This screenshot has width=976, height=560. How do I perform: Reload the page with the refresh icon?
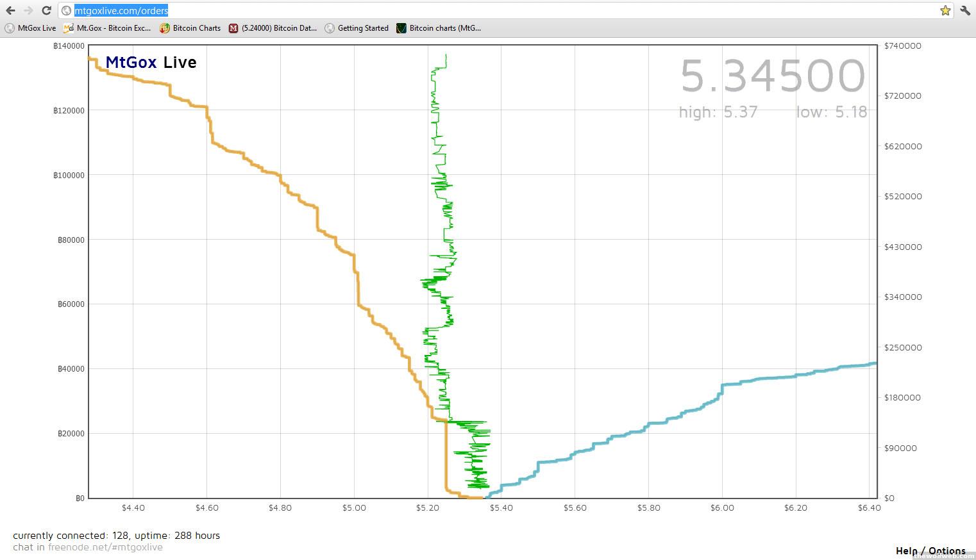46,10
